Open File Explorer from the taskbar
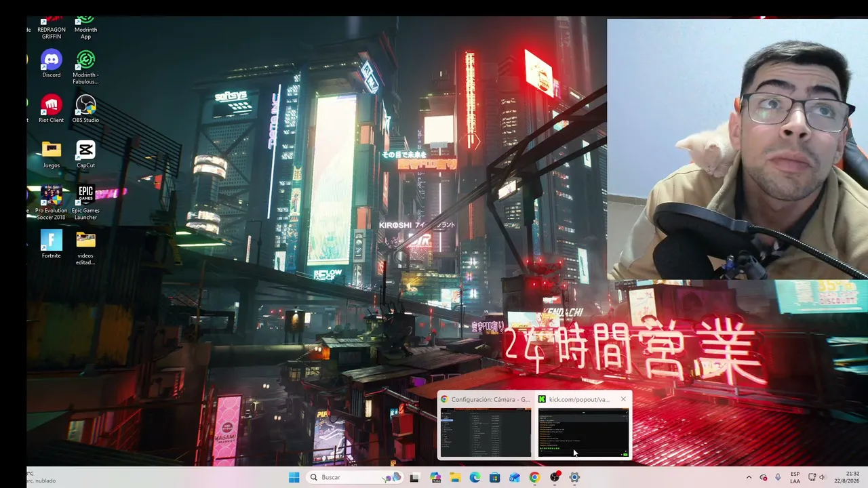The height and width of the screenshot is (488, 868). 456,477
